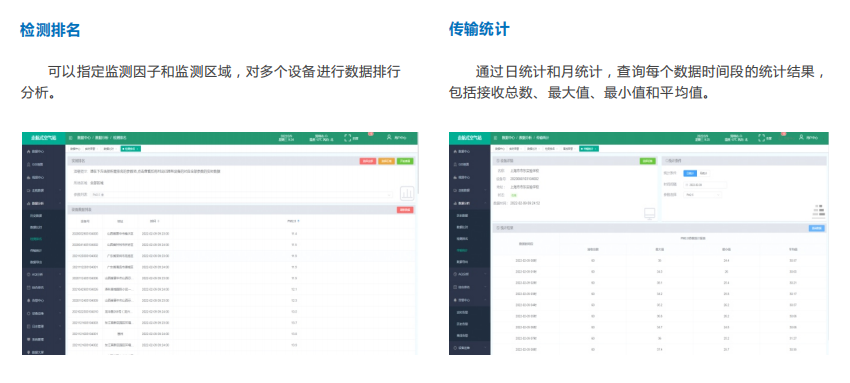
Task: Click green button in 检测排名 top panel header
Action: point(404,161)
